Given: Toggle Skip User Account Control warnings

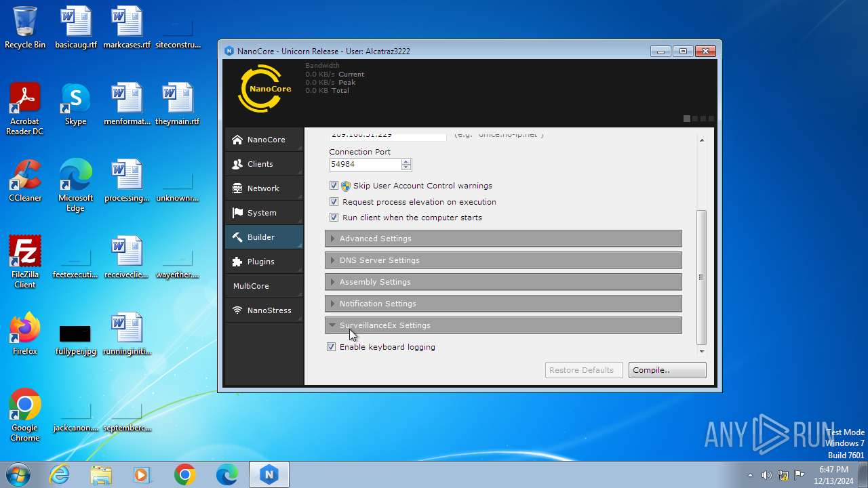Looking at the screenshot, I should [x=334, y=186].
